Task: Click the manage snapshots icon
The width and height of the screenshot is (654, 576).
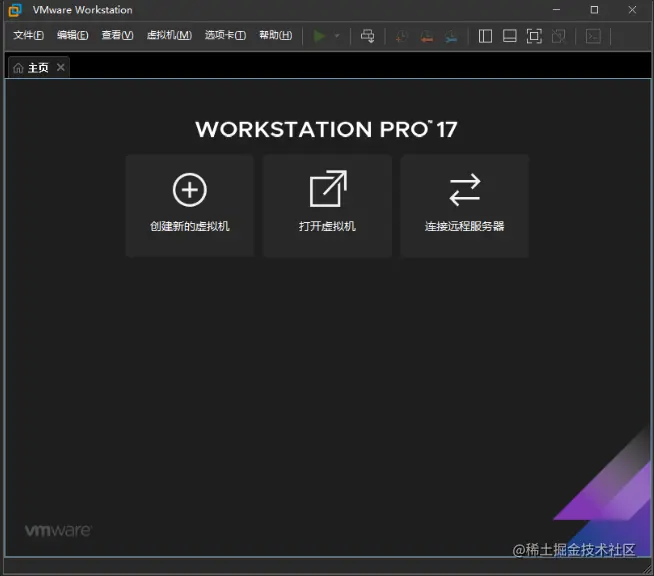Action: click(x=451, y=36)
